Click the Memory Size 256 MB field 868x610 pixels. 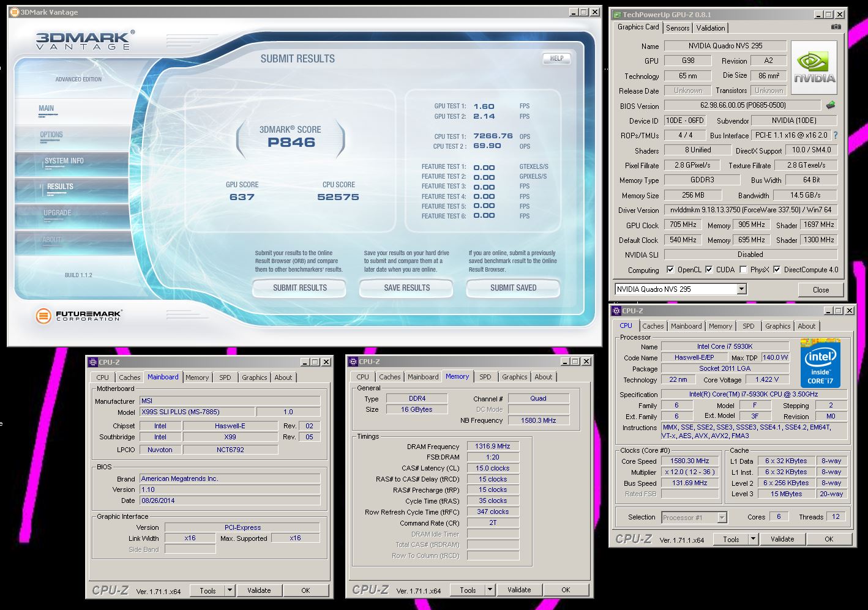click(693, 195)
